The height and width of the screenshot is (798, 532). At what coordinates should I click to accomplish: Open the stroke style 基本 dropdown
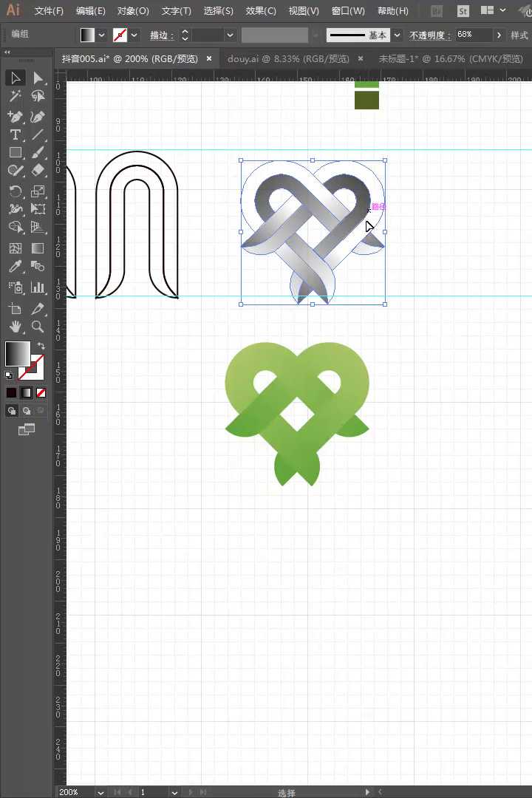[x=398, y=35]
